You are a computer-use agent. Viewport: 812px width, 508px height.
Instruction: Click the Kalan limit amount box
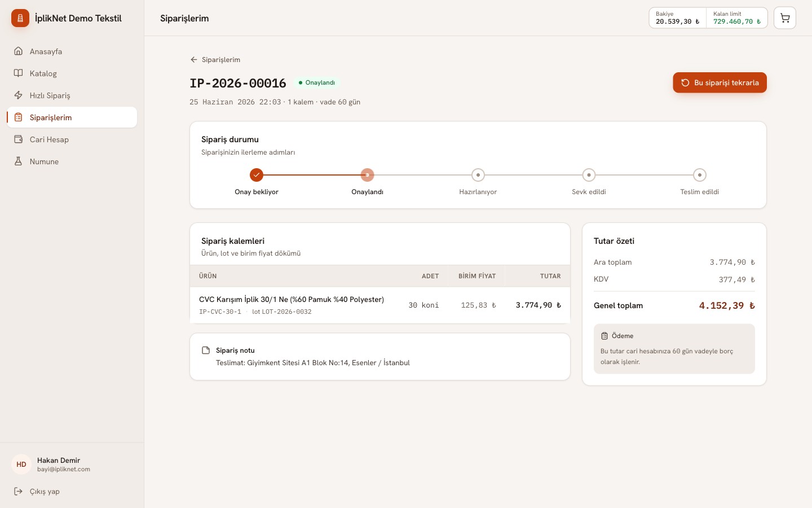736,18
